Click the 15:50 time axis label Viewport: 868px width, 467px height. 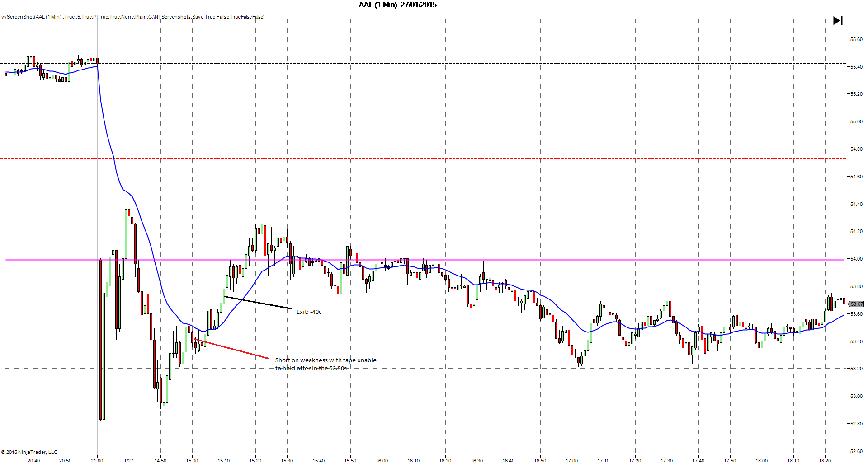350,461
